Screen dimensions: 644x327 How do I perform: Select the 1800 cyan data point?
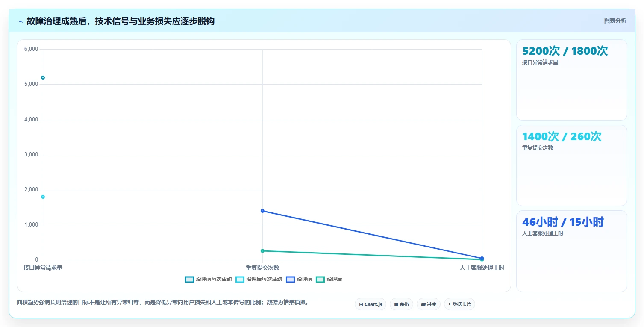click(x=43, y=197)
